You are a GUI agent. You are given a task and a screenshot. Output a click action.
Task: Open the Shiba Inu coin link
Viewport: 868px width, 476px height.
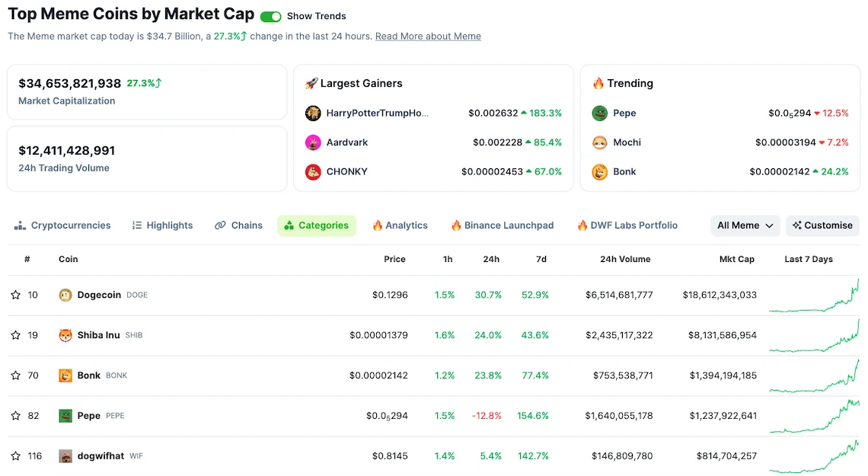[98, 335]
